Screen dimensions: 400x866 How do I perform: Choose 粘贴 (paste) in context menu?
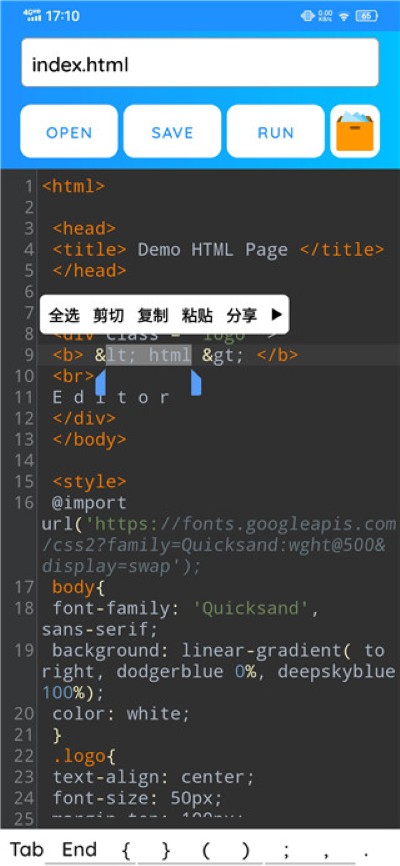coord(197,315)
